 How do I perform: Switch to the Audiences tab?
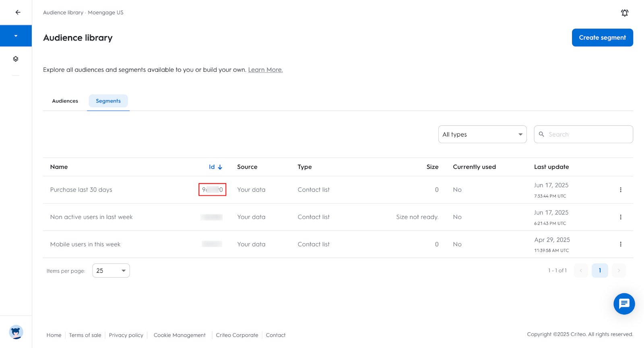(65, 101)
